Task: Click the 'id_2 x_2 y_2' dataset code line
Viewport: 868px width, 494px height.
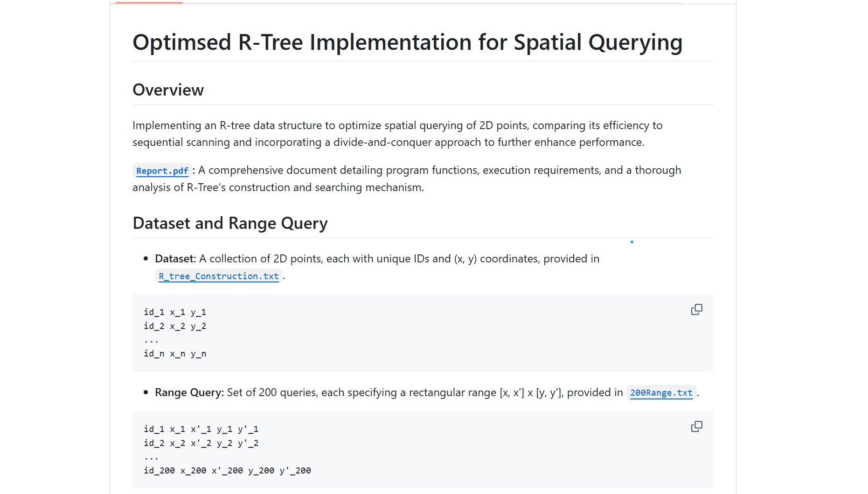Action: [x=175, y=326]
